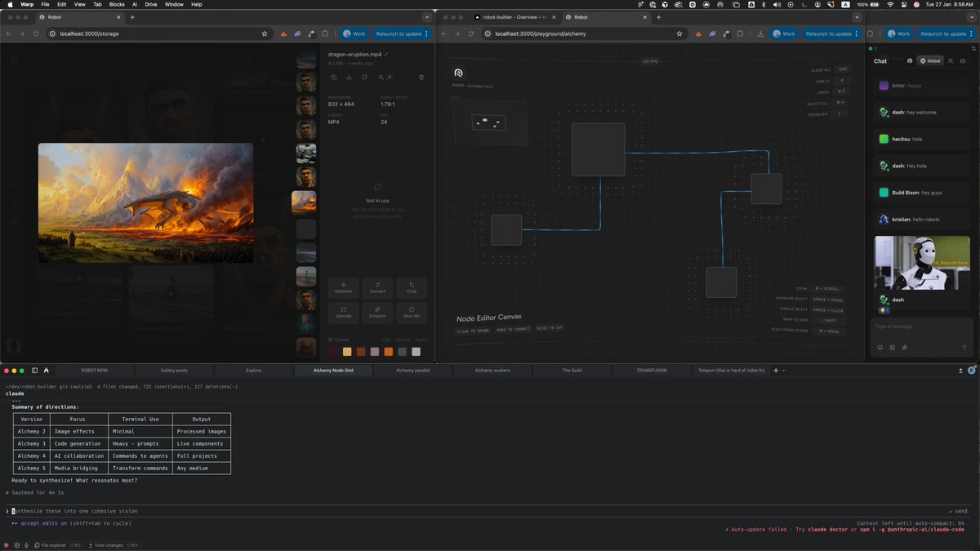The image size is (980, 551).
Task: Expand tab search dropdown in left browser
Action: pos(426,16)
